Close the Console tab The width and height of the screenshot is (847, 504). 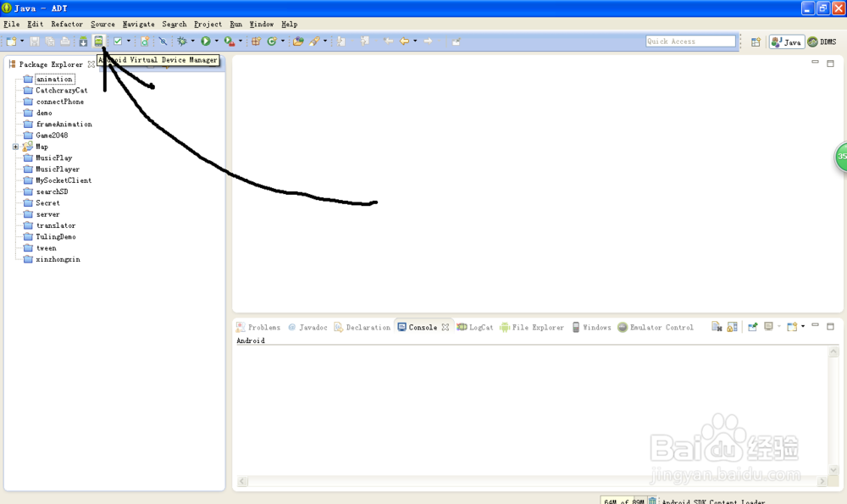pyautogui.click(x=446, y=327)
